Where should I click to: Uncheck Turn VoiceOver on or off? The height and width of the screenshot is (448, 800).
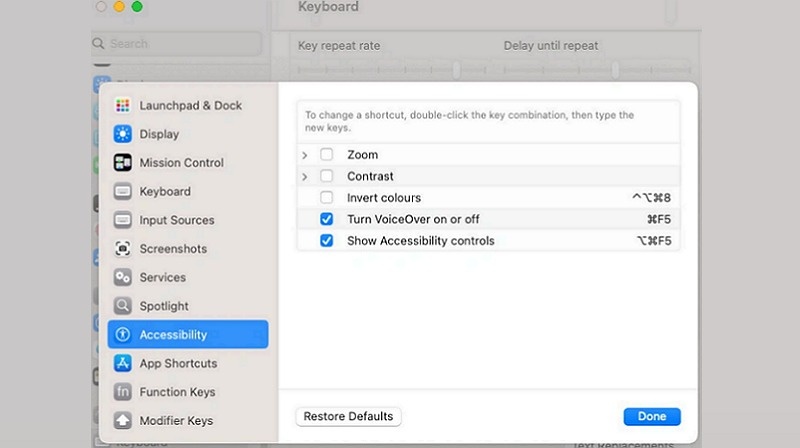(327, 219)
